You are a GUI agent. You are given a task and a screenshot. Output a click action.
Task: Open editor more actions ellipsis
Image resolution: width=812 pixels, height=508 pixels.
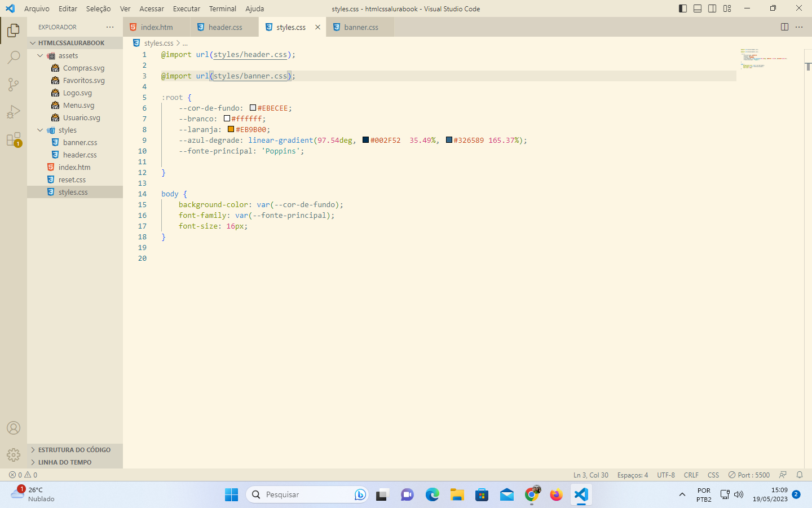pos(799,27)
